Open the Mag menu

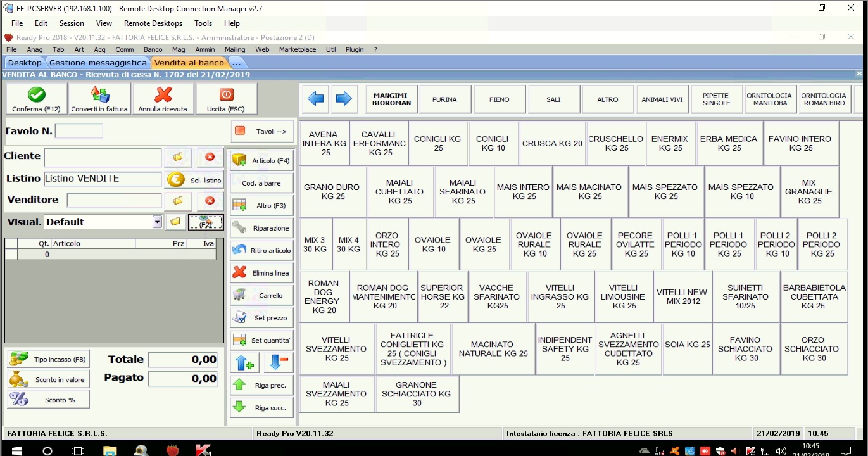(x=179, y=49)
